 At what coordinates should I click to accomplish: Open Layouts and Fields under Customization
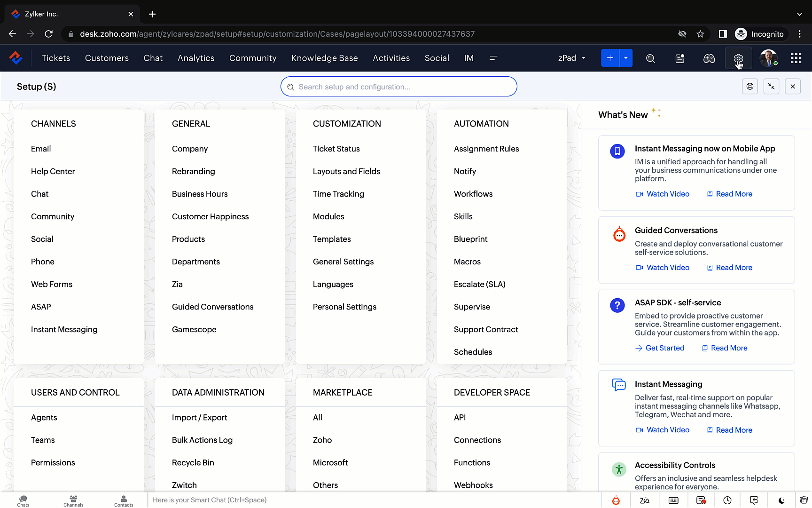346,171
